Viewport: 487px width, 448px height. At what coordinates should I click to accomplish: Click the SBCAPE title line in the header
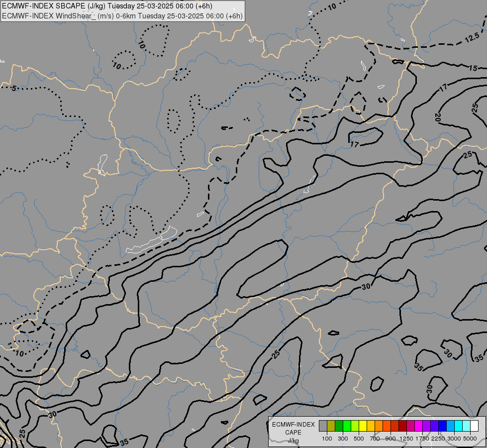click(x=107, y=6)
